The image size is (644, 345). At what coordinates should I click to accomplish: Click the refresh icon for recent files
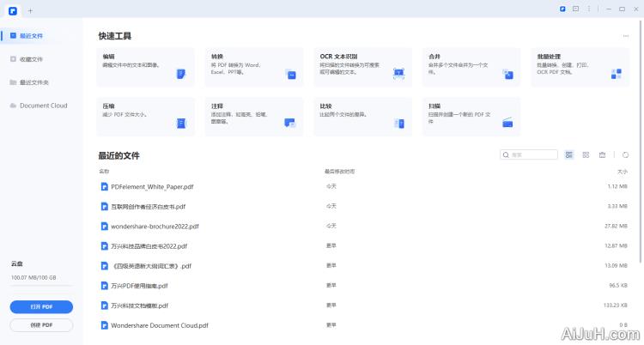625,154
